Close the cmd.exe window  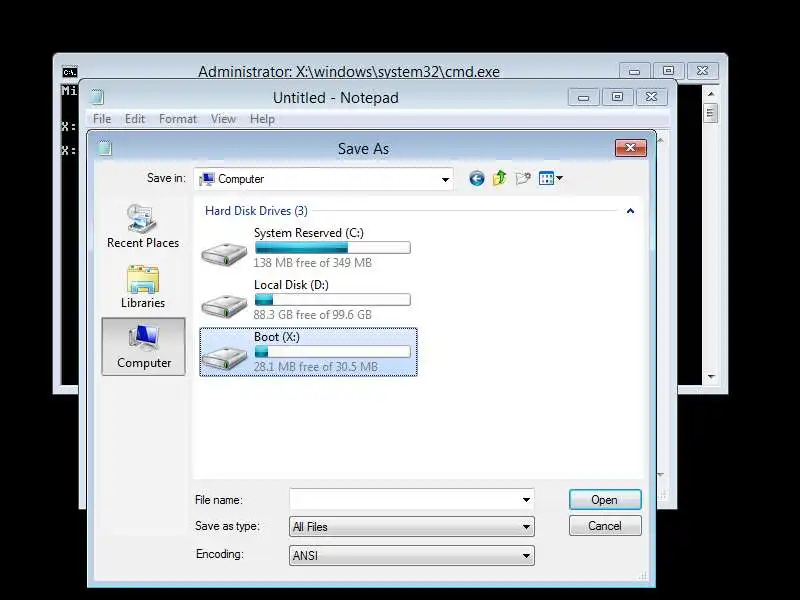pos(702,71)
